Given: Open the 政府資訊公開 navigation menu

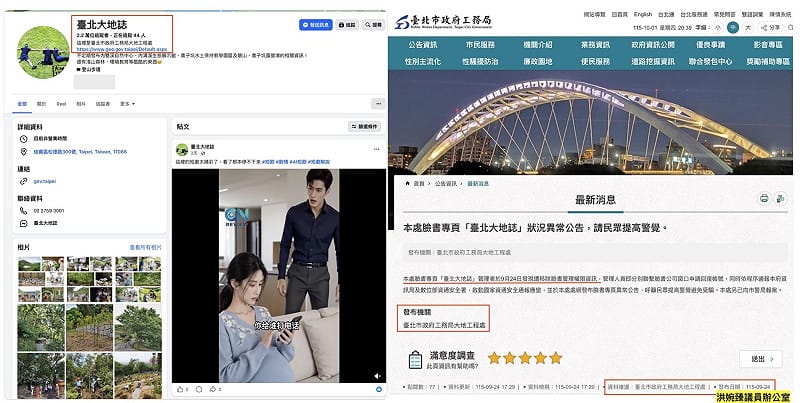Looking at the screenshot, I should tap(653, 45).
